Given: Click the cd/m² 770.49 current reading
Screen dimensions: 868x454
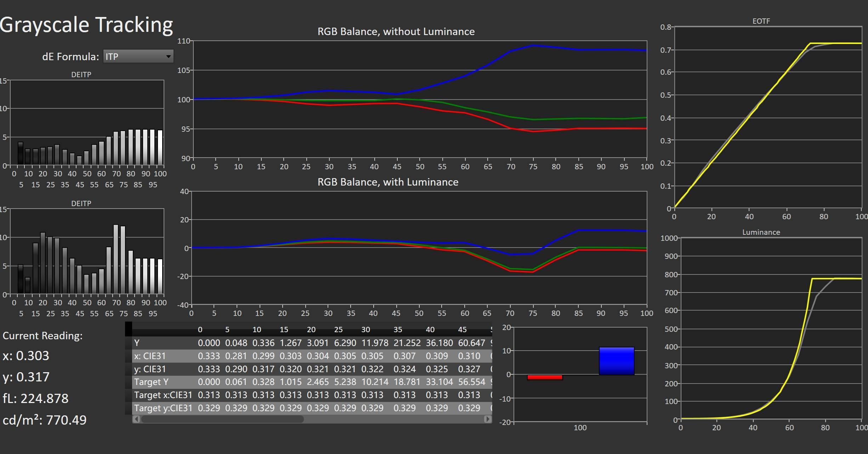Looking at the screenshot, I should 45,420.
